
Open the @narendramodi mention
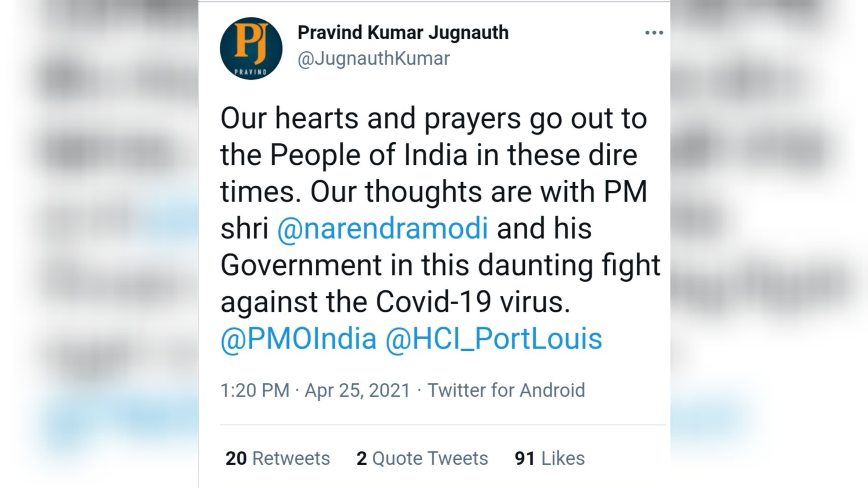click(382, 228)
